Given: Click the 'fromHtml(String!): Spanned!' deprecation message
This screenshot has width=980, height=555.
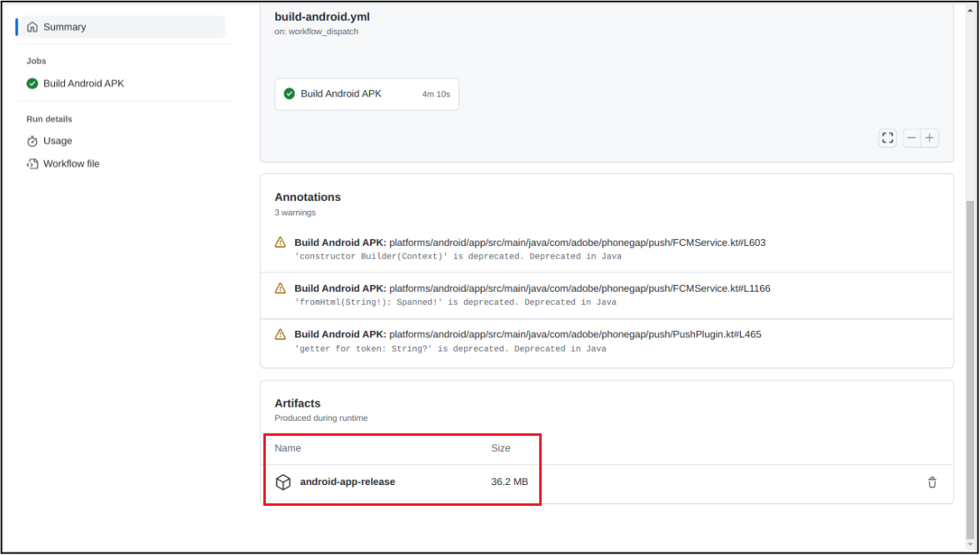Looking at the screenshot, I should click(456, 302).
